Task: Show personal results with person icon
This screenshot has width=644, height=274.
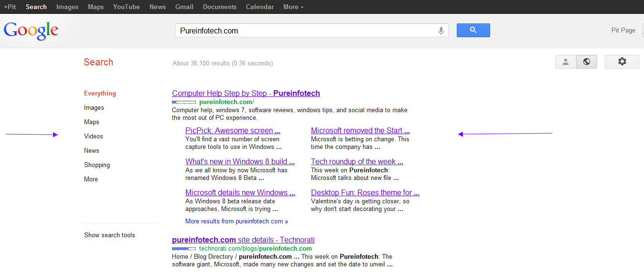Action: pyautogui.click(x=566, y=62)
